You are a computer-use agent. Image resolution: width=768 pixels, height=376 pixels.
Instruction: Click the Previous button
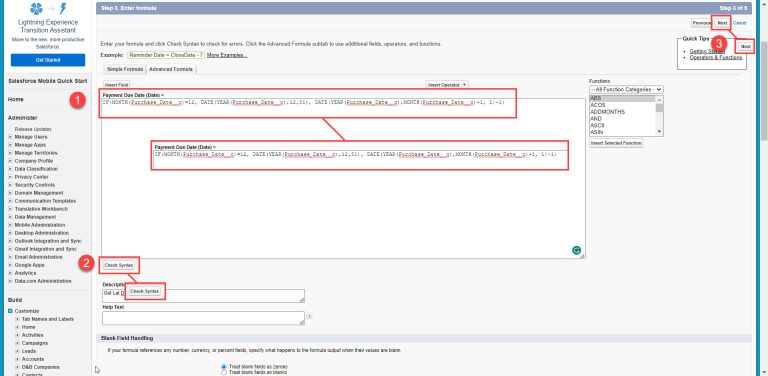point(702,23)
